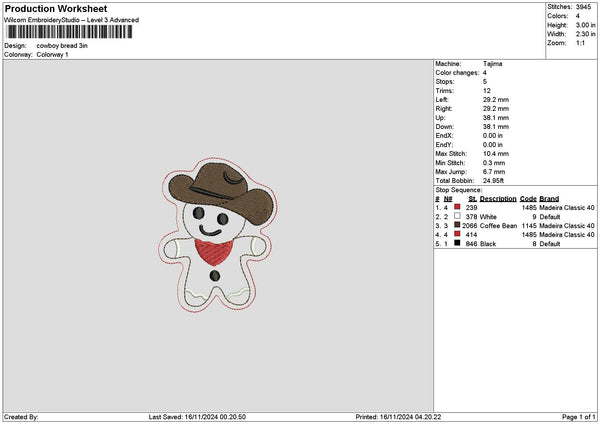Select the "White" description in stop 2
This screenshot has width=600, height=424.
click(x=488, y=217)
